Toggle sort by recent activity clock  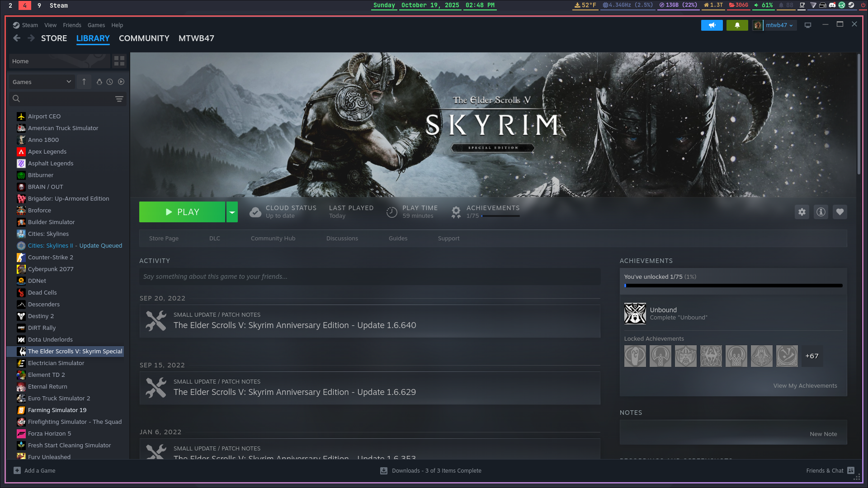pyautogui.click(x=110, y=82)
